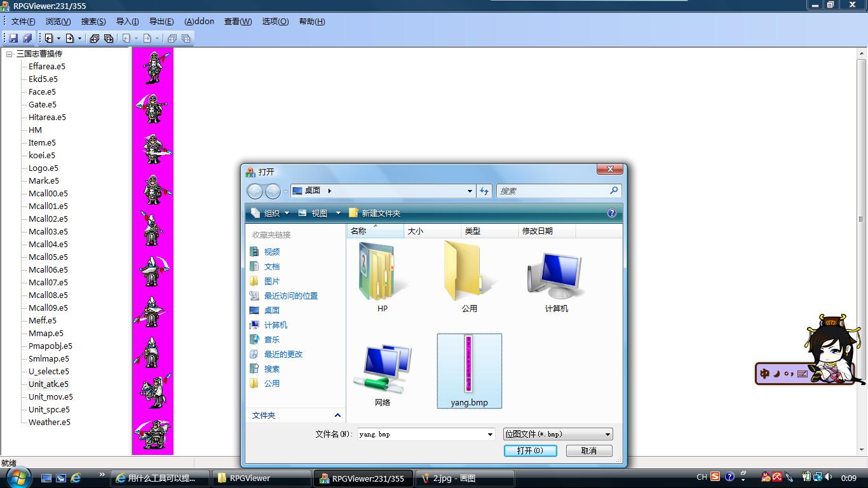Select the 公用 folder in file list
This screenshot has height=488, width=868.
coord(469,277)
